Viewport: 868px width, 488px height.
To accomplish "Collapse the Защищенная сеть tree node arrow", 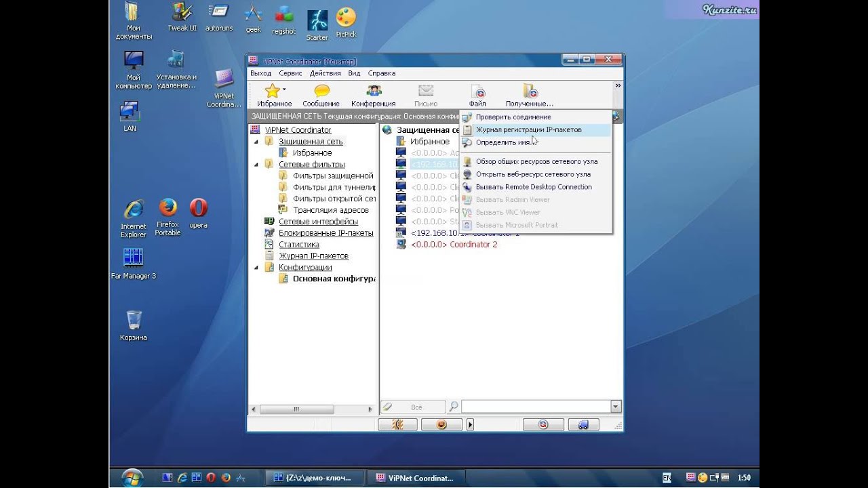I will coord(256,142).
